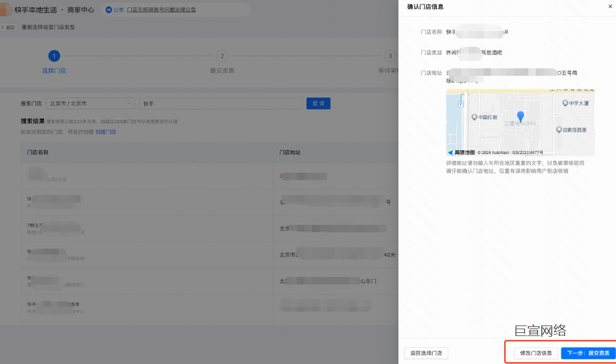
Task: Select the store row ending with 心东门
Action: pyautogui.click(x=209, y=281)
